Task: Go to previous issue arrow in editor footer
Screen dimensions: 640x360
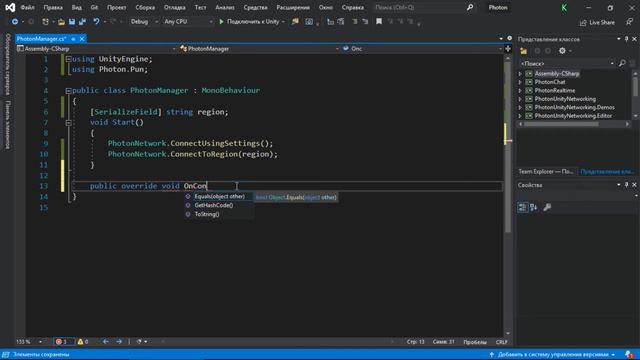Action: 106,342
